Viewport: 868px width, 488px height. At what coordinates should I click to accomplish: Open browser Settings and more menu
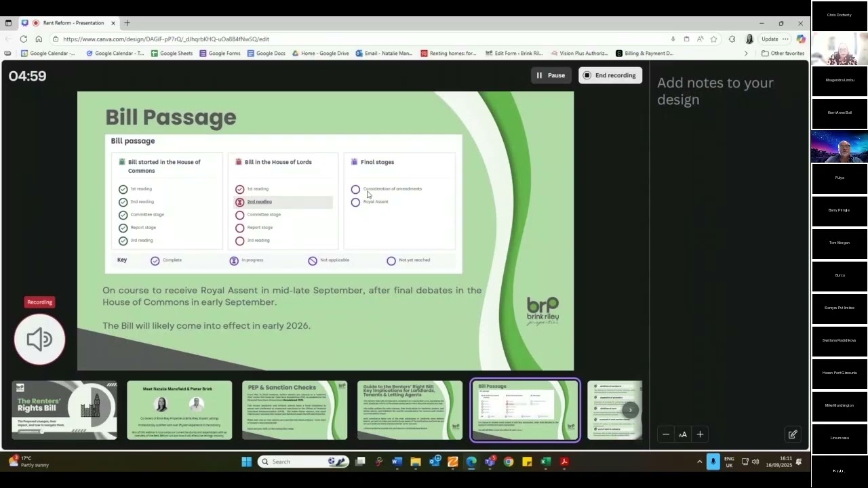[785, 39]
